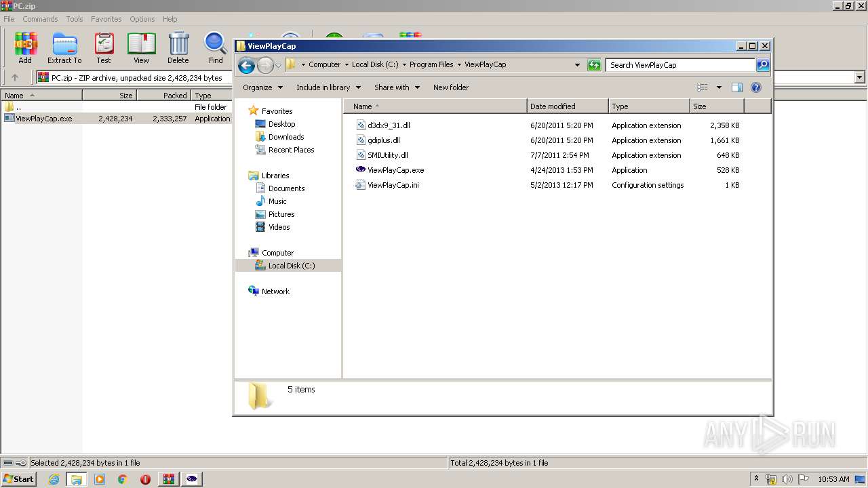868x488 pixels.
Task: Click the New folder button
Action: click(x=451, y=87)
